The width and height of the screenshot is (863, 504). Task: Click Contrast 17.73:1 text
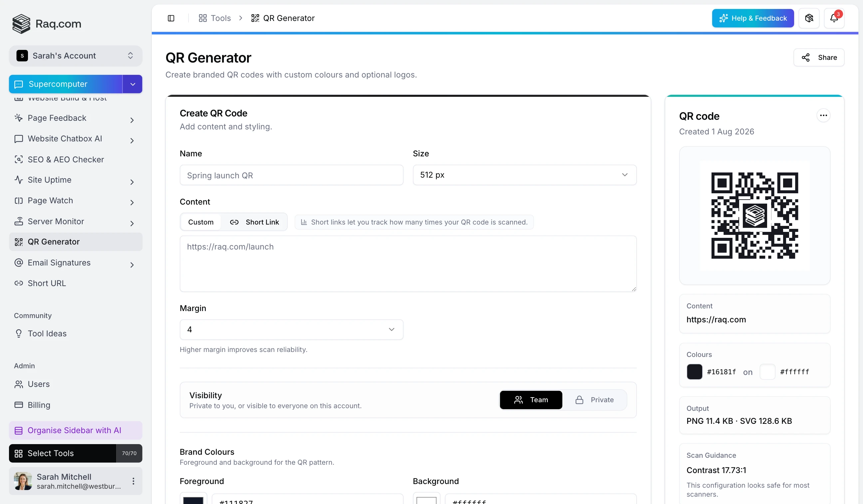[716, 470]
